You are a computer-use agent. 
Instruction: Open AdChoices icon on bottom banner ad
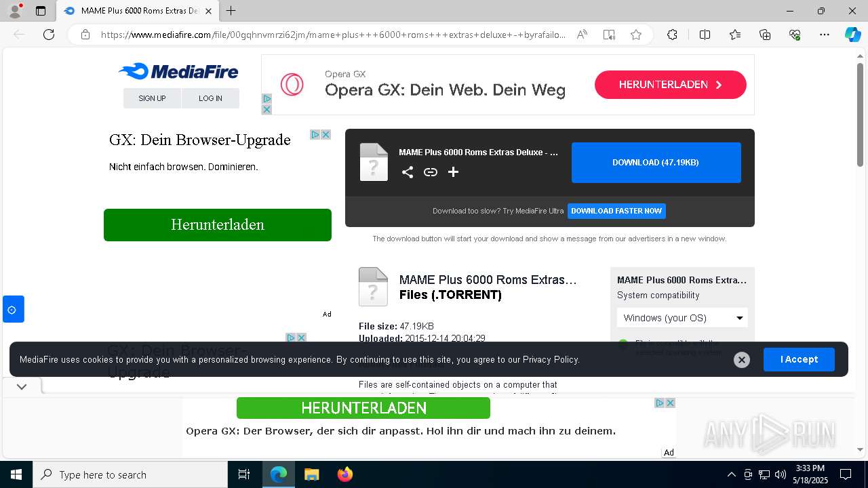659,403
